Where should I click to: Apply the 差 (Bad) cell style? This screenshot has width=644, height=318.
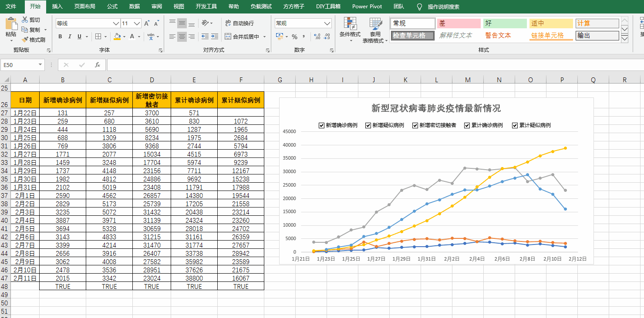459,23
